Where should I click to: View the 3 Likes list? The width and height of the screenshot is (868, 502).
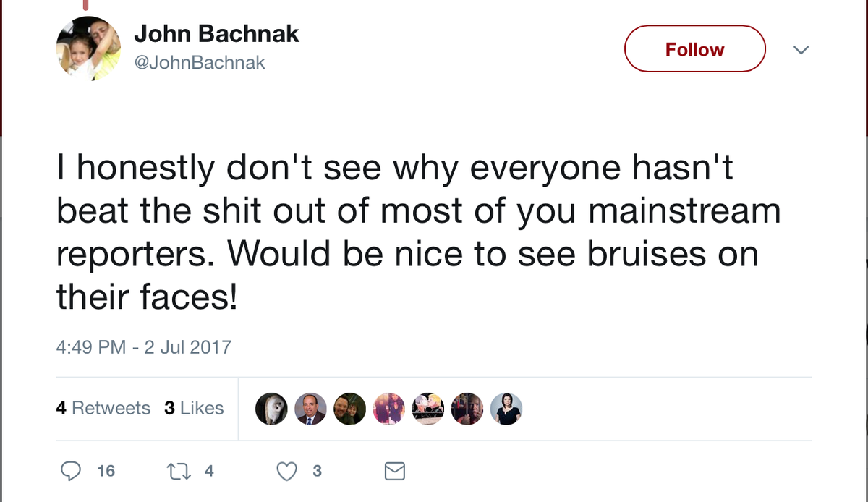[x=194, y=408]
